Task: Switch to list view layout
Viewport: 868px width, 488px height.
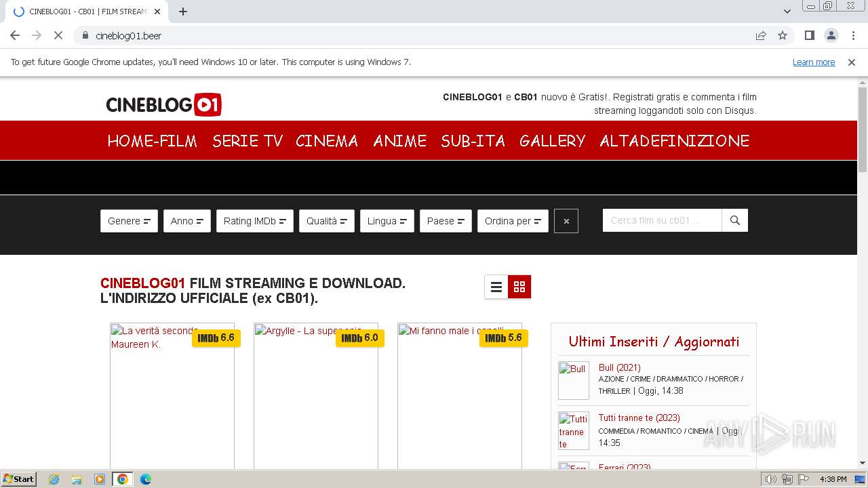Action: [x=496, y=287]
